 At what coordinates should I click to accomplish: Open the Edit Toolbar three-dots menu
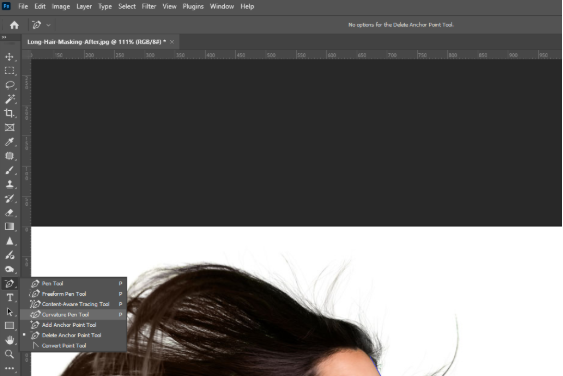coord(10,368)
